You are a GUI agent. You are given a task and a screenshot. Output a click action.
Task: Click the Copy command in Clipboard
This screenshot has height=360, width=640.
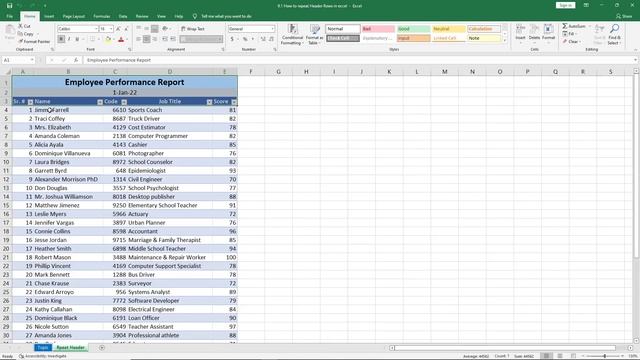coord(26,34)
